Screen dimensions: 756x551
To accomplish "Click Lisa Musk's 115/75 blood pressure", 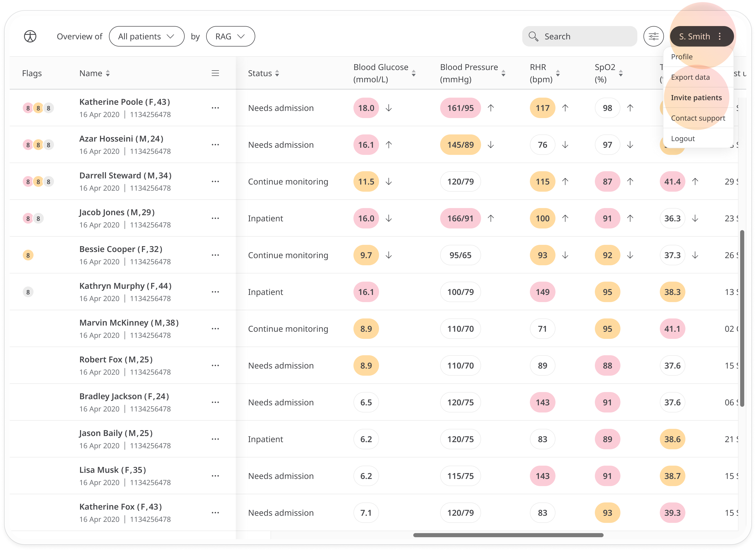I will coord(460,476).
